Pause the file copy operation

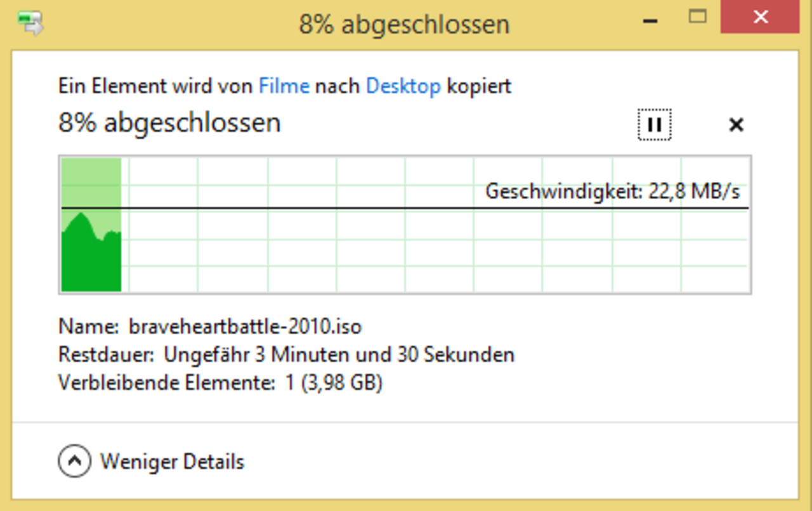coord(654,125)
